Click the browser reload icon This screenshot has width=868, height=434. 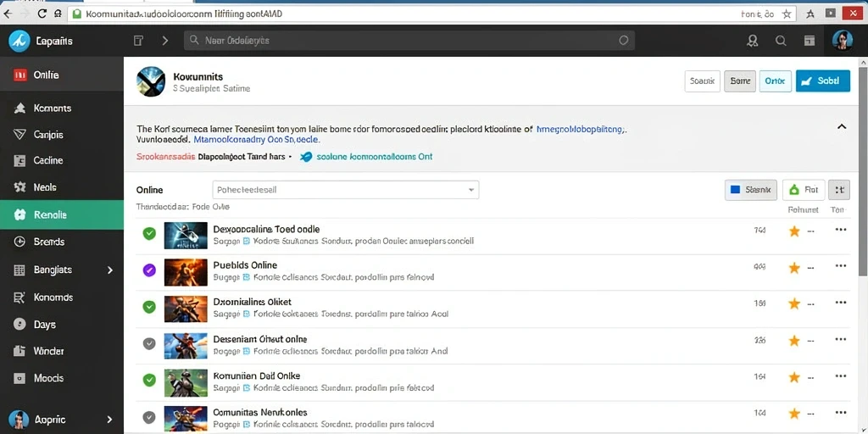coord(42,14)
